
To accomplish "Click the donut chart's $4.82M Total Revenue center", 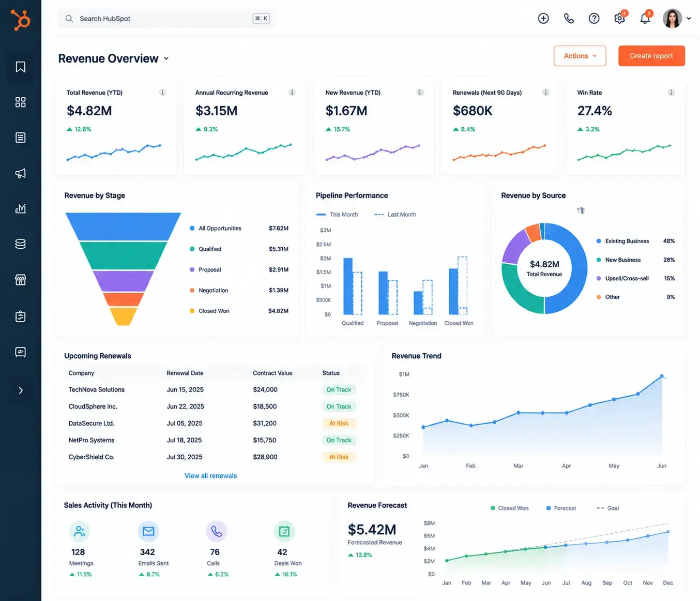I will [544, 268].
